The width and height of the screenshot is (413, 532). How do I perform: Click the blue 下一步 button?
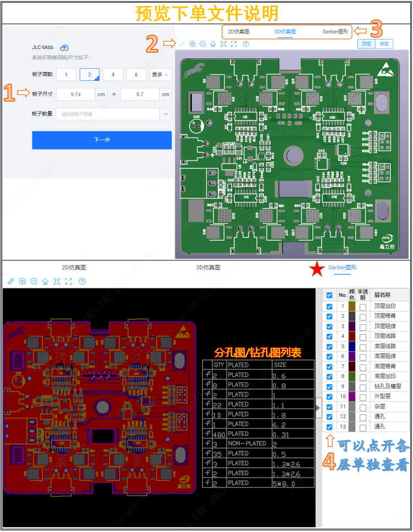[102, 140]
